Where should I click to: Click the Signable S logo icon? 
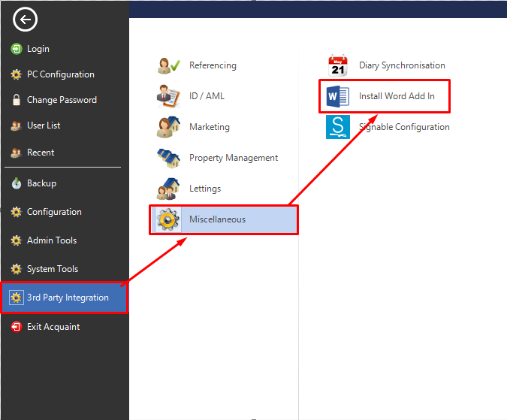pos(338,127)
